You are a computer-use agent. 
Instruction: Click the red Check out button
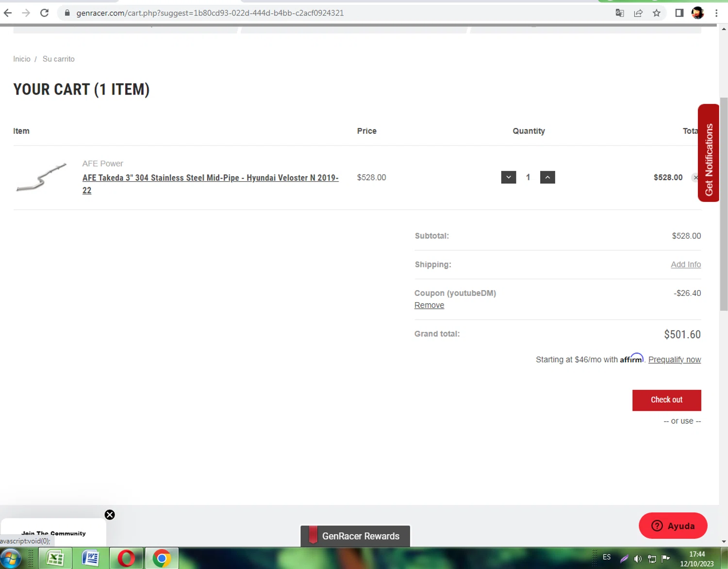click(666, 400)
